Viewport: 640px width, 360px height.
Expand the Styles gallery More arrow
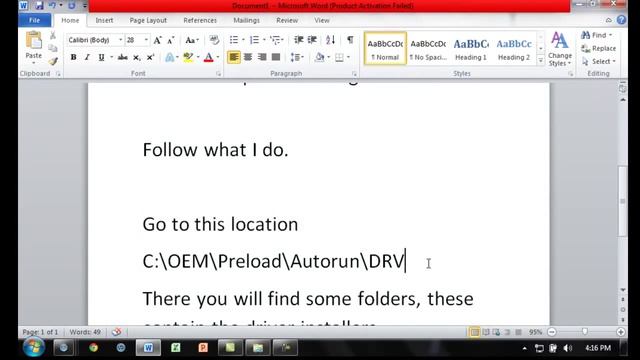tap(540, 61)
